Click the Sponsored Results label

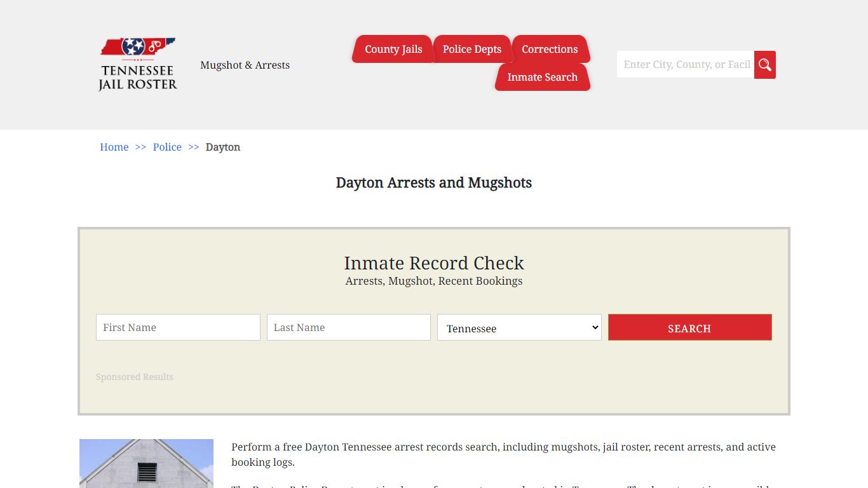point(135,377)
